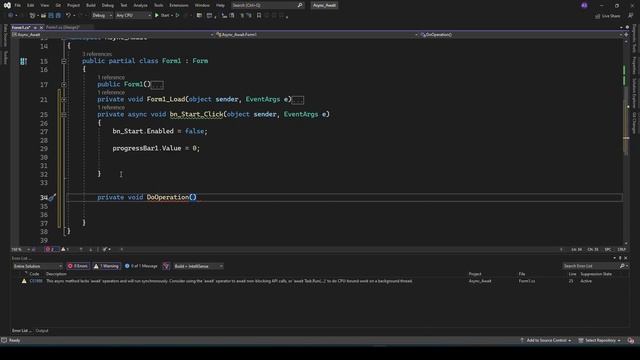The image size is (640, 360).
Task: Open the user account avatar
Action: click(584, 5)
